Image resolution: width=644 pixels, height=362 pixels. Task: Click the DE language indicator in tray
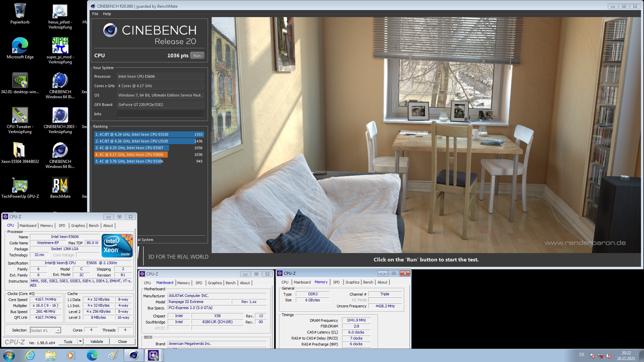[582, 355]
